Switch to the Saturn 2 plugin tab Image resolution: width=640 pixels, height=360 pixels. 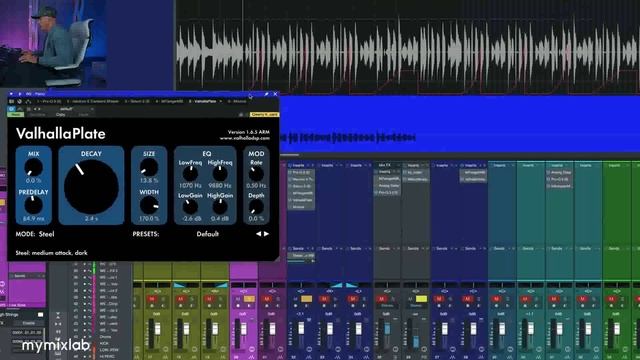point(137,101)
